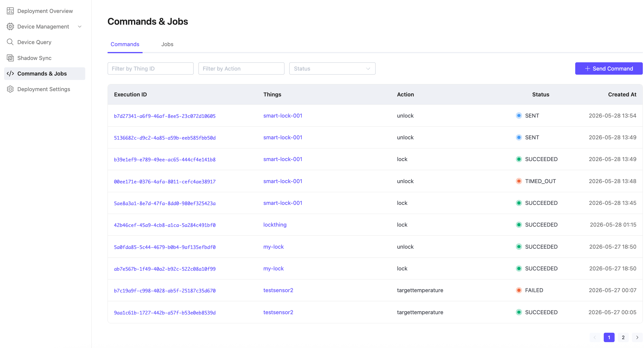Click the 2026-05-27 00:07 timestamp
Screen dimensions: 644x348
click(x=613, y=290)
